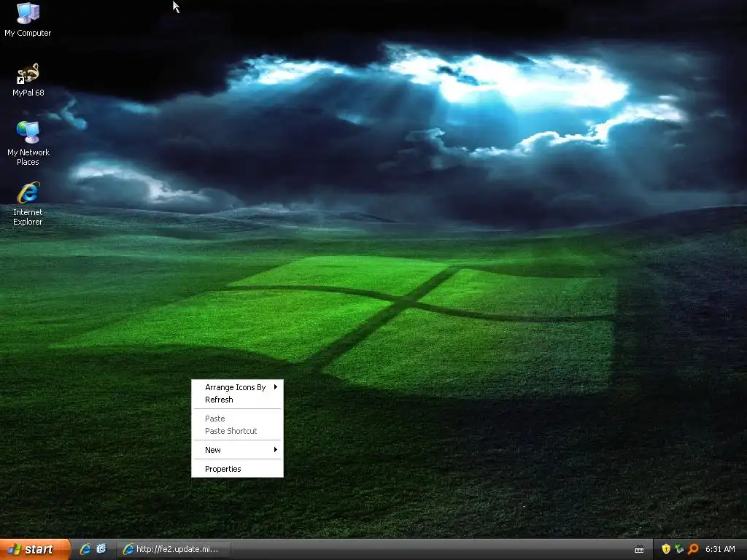Select the My Network Places icon

click(28, 143)
